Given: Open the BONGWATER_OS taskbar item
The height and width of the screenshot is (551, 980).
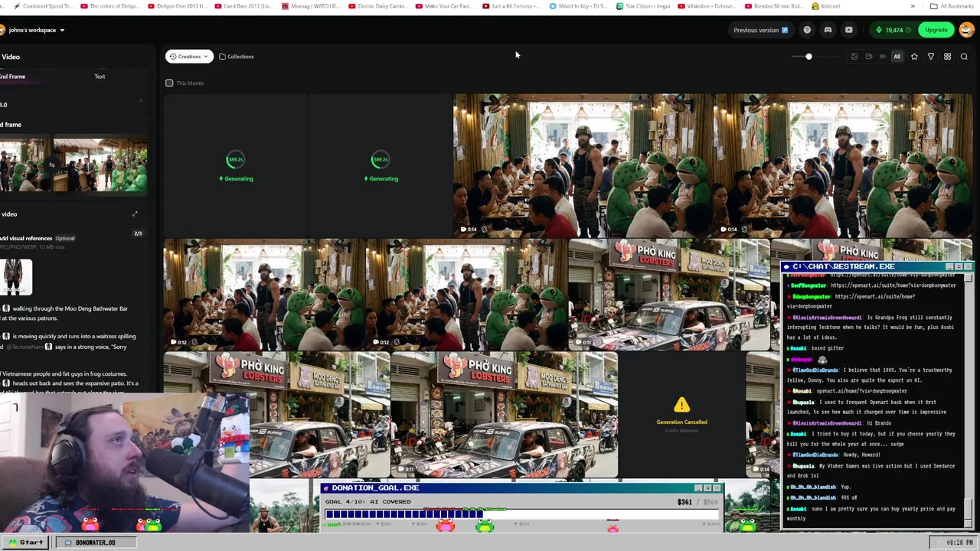Looking at the screenshot, I should pyautogui.click(x=96, y=543).
